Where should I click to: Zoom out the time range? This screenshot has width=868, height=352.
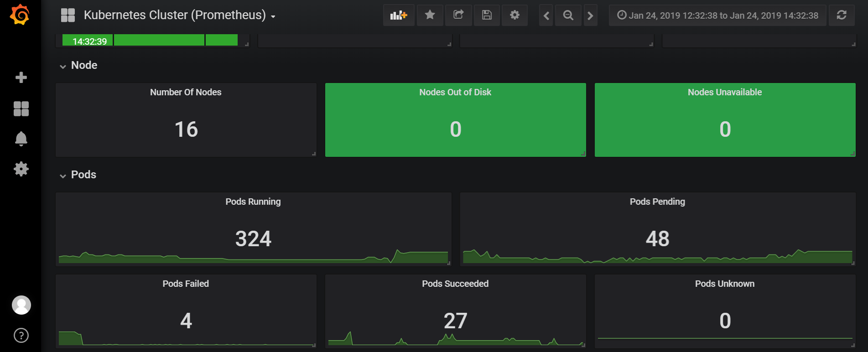point(568,16)
